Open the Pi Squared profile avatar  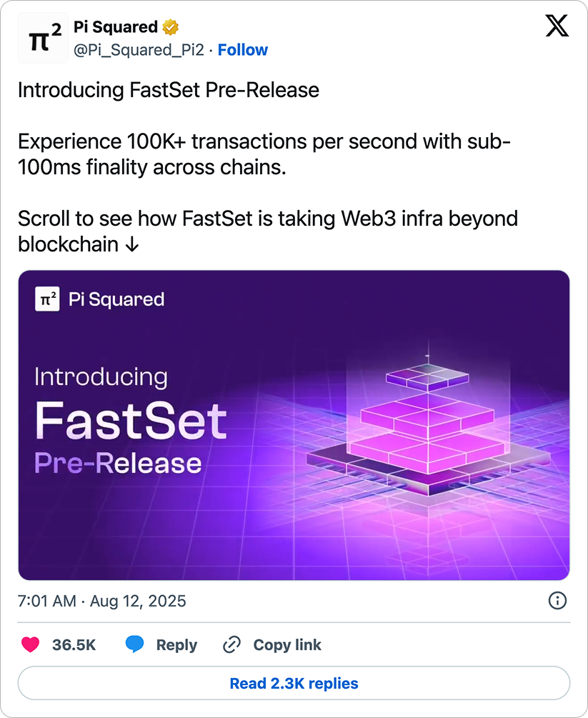(x=43, y=38)
